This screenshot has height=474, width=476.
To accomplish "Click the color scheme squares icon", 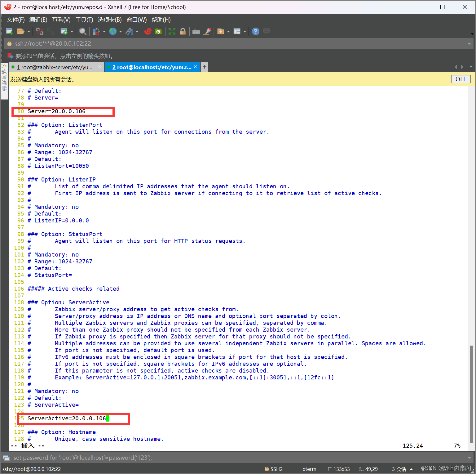I will (x=96, y=31).
